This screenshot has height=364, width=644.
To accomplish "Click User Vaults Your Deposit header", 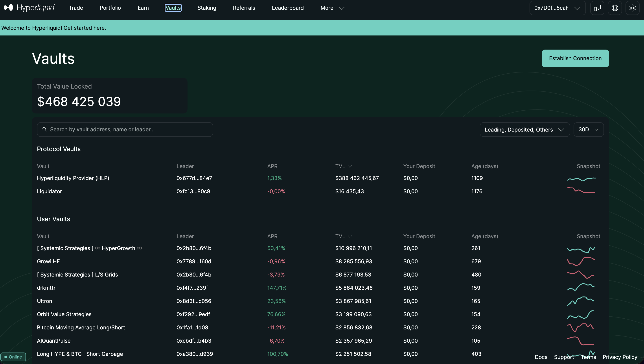I will [x=419, y=236].
